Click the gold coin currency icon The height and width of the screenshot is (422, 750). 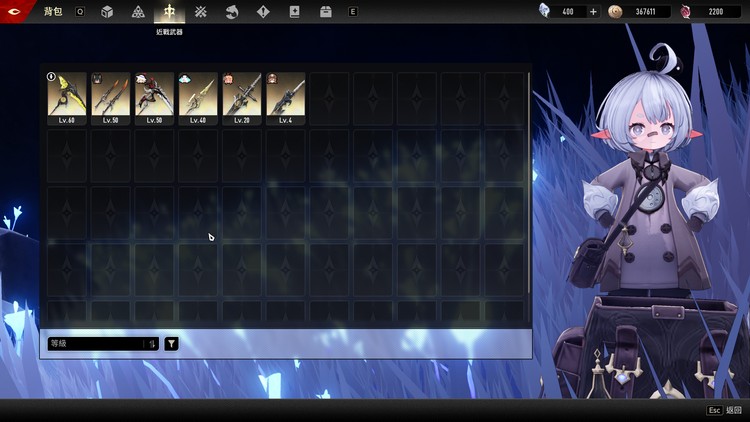(x=615, y=12)
